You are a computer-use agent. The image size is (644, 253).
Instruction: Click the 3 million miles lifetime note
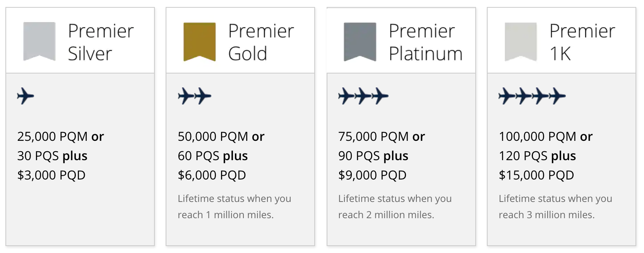point(555,207)
